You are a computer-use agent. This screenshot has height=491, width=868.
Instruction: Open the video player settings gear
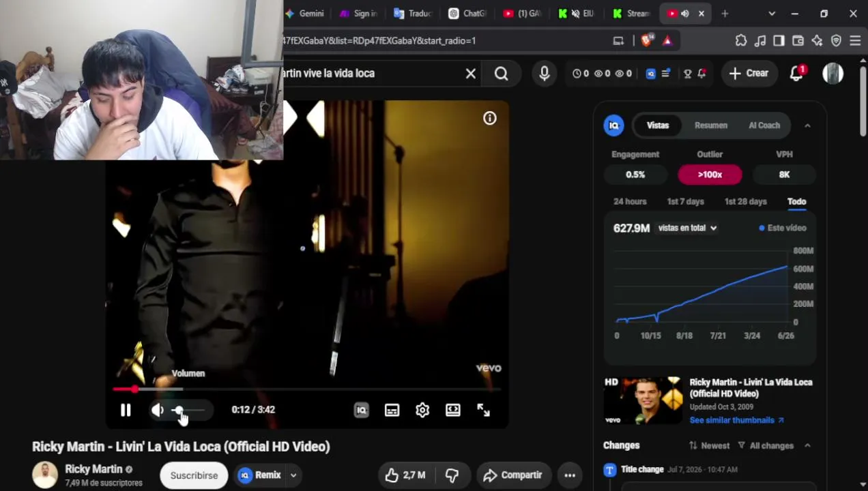422,410
